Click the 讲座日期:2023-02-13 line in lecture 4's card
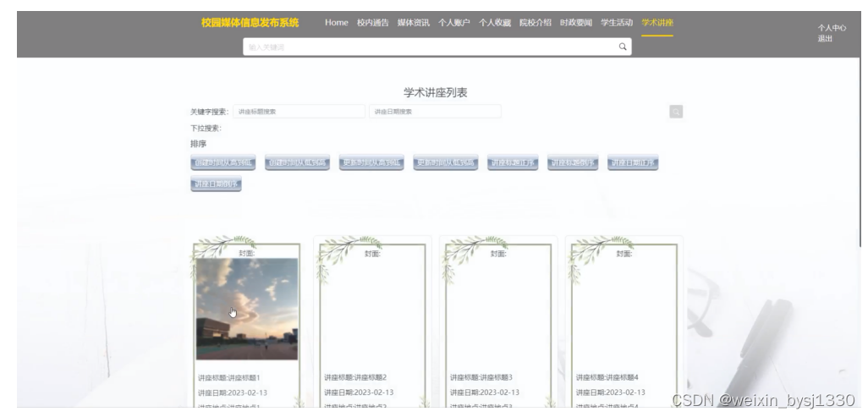868x417 pixels. click(x=611, y=392)
